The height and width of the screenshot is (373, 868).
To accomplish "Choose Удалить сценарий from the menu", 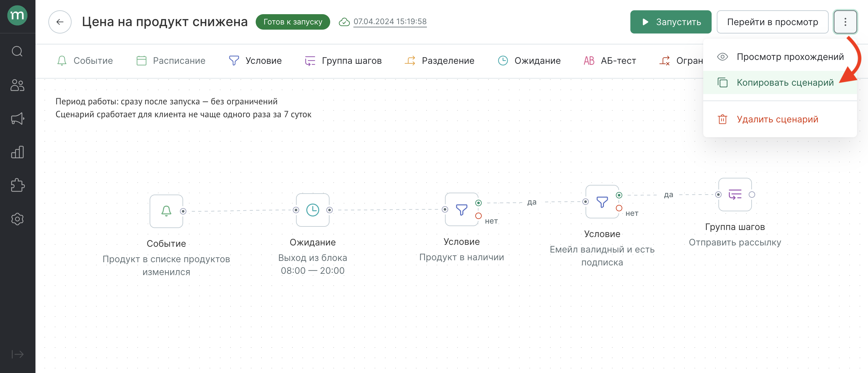I will (x=780, y=119).
